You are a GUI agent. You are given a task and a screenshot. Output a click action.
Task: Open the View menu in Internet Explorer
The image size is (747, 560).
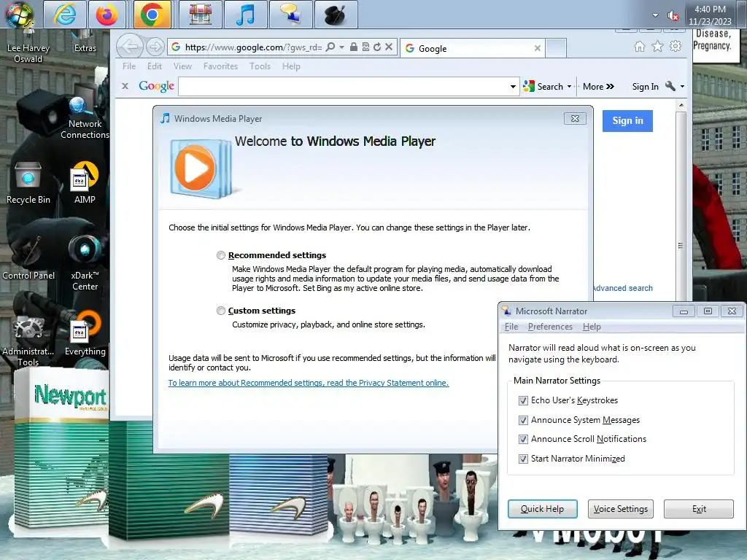pyautogui.click(x=182, y=66)
